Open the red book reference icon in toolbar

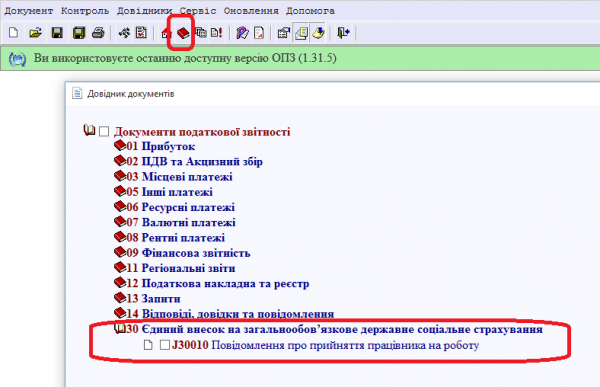click(183, 33)
